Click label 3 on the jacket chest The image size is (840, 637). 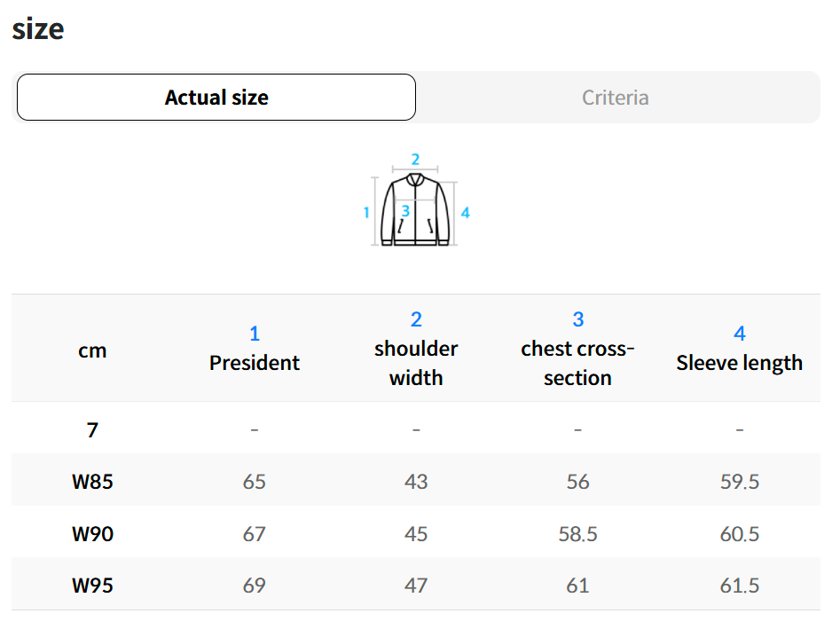tap(405, 211)
